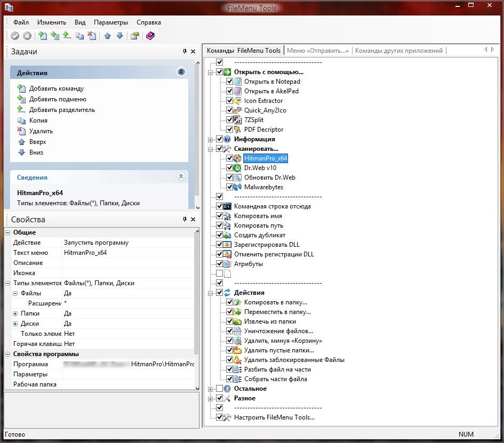This screenshot has height=443, width=504.
Task: Collapse the Сведения section chevron
Action: pyautogui.click(x=181, y=176)
